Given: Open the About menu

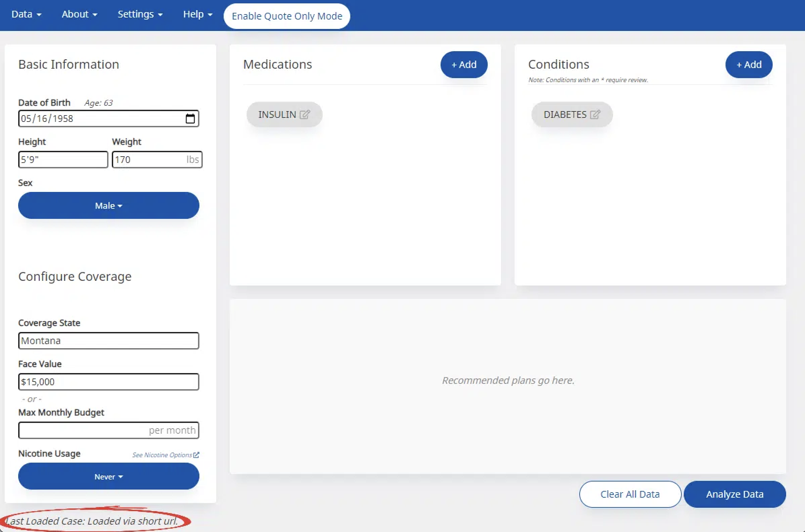Looking at the screenshot, I should [x=79, y=14].
